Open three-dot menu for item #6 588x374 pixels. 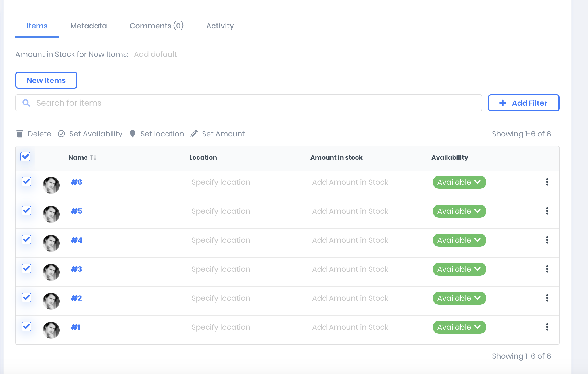coord(547,182)
